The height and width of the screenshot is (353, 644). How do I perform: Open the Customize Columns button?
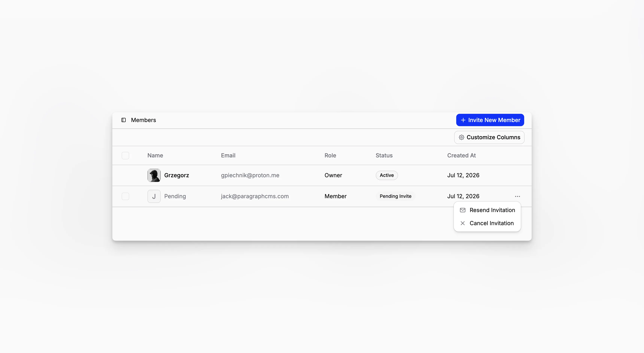tap(489, 137)
